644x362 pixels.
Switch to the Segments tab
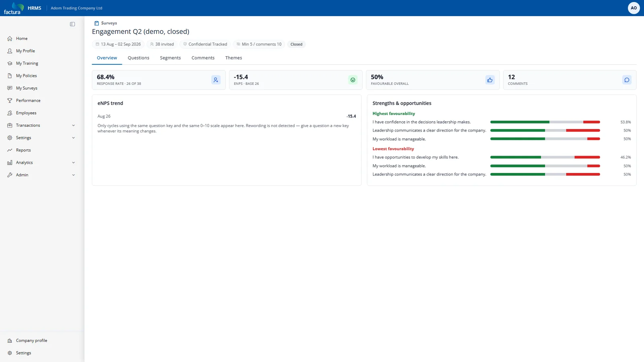[x=170, y=58]
